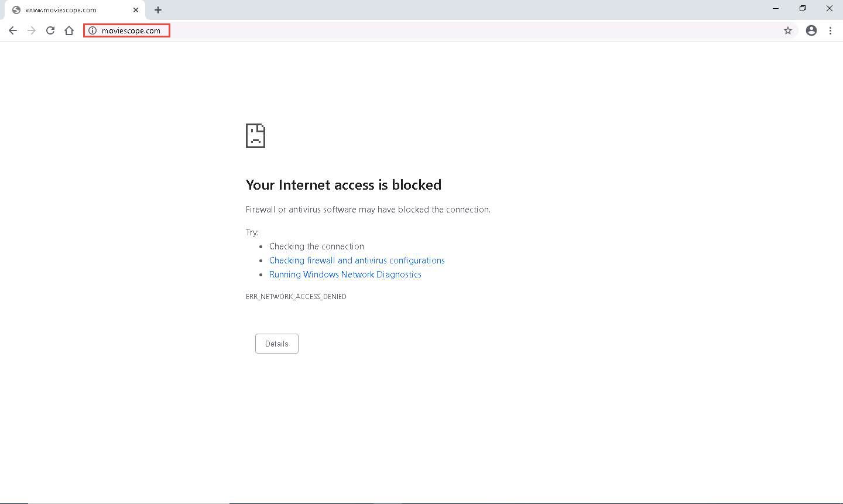Open the Chrome three-dot menu
Viewport: 843px width, 504px height.
coord(830,30)
